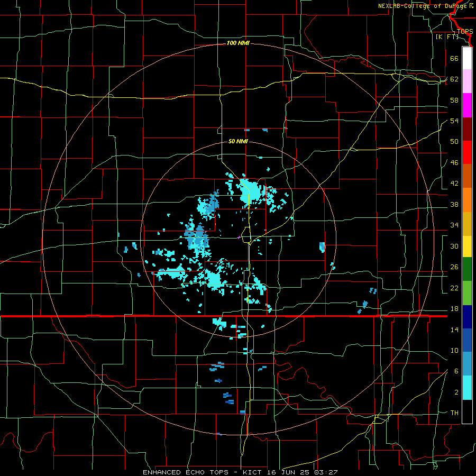This screenshot has width=476, height=476.
Task: Click the light pink legend color swatch
Action: [467, 81]
